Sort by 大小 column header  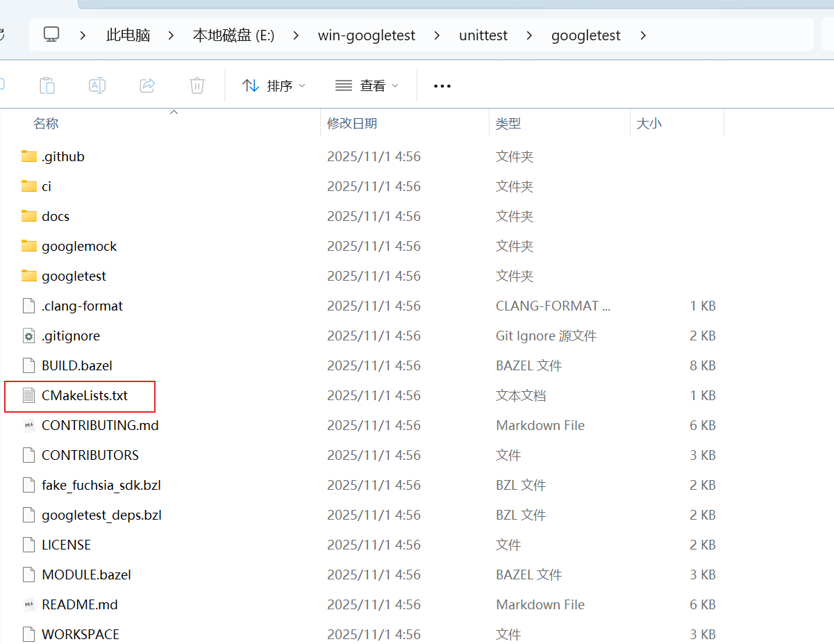click(x=649, y=123)
